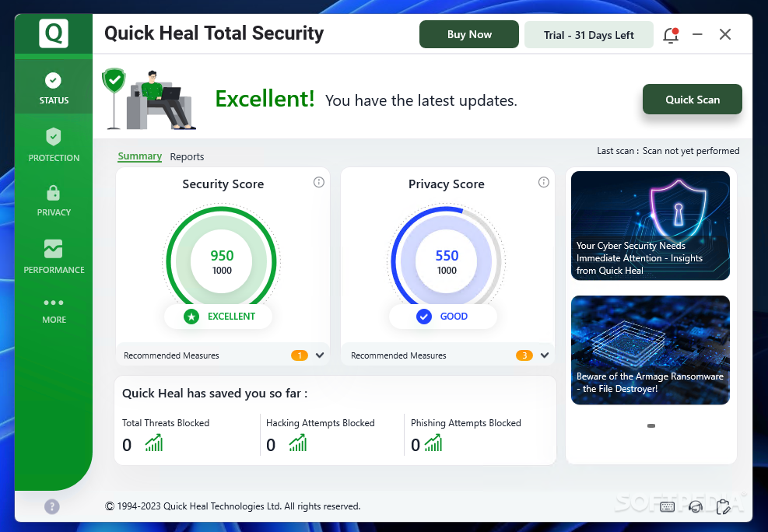Image resolution: width=768 pixels, height=532 pixels.
Task: Click the Privacy recommended measures count badge
Action: coord(524,355)
